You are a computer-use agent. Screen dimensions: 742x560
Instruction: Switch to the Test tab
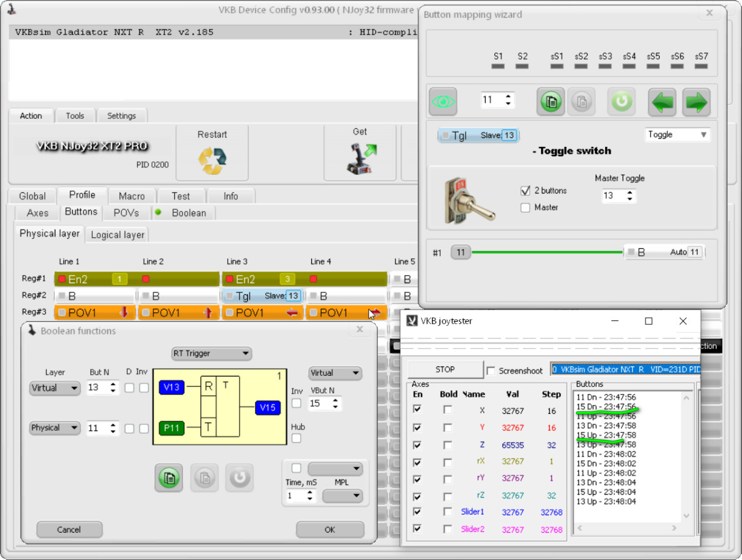point(181,196)
